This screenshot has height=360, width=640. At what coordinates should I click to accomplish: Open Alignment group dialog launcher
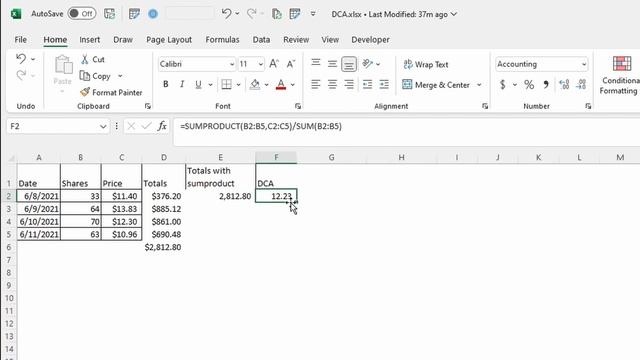(484, 106)
